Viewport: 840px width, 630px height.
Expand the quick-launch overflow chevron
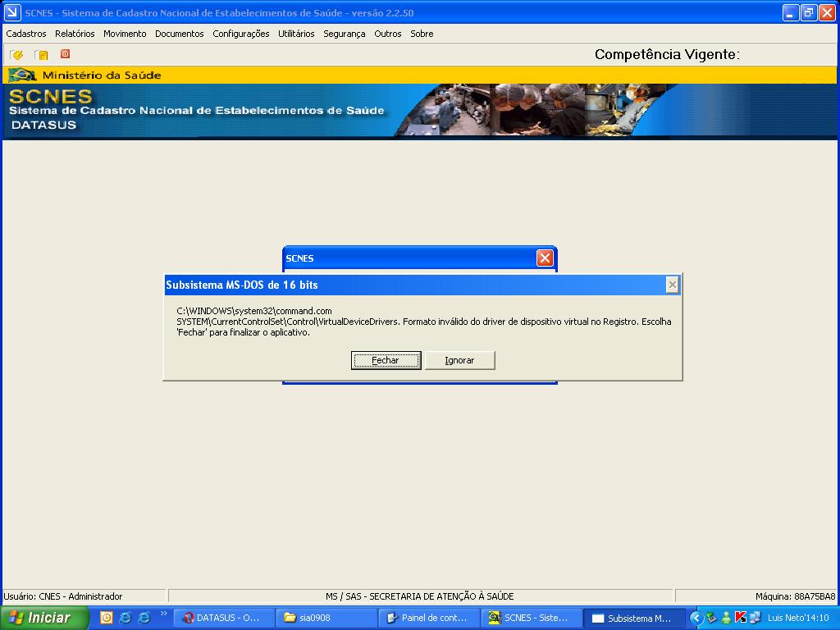tap(163, 614)
